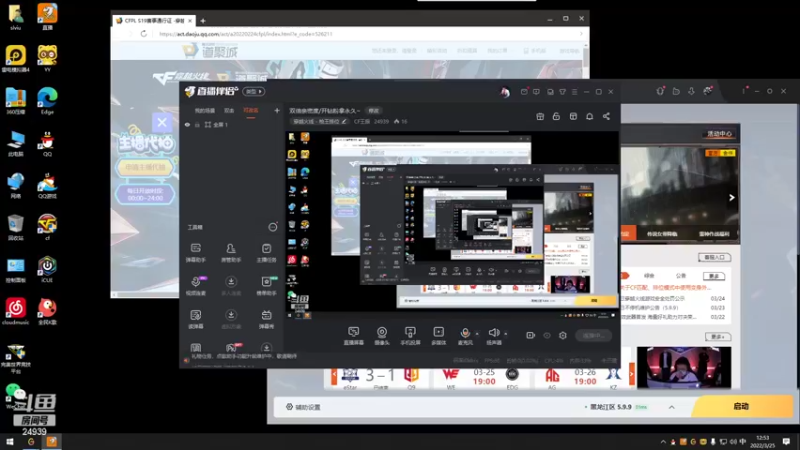Open the 03/24 announcement in launcher
This screenshot has width=800, height=450.
coord(673,298)
